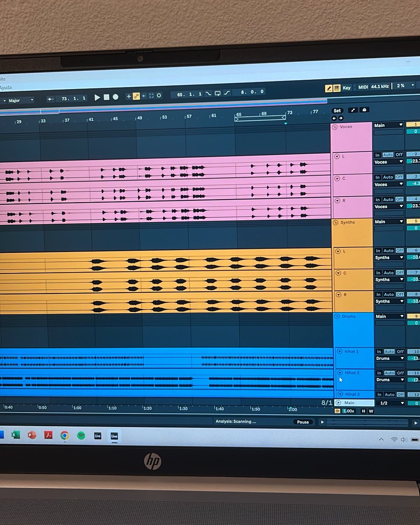Select the loop brace over bars 65-73
420x525 pixels.
coord(260,118)
